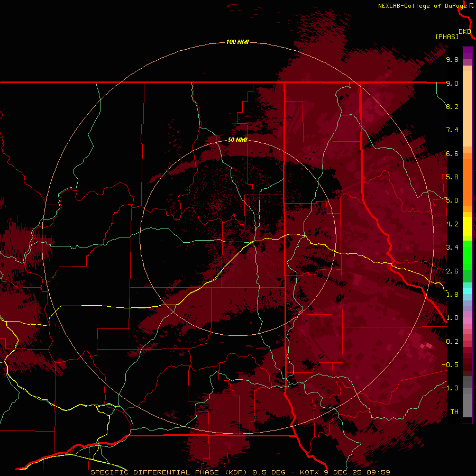
Task: Select the yellow swatch of the legend
Action: tap(467, 226)
